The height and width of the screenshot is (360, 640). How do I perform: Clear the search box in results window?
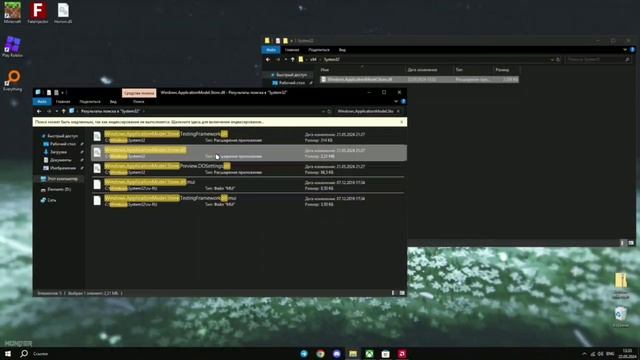click(x=398, y=111)
